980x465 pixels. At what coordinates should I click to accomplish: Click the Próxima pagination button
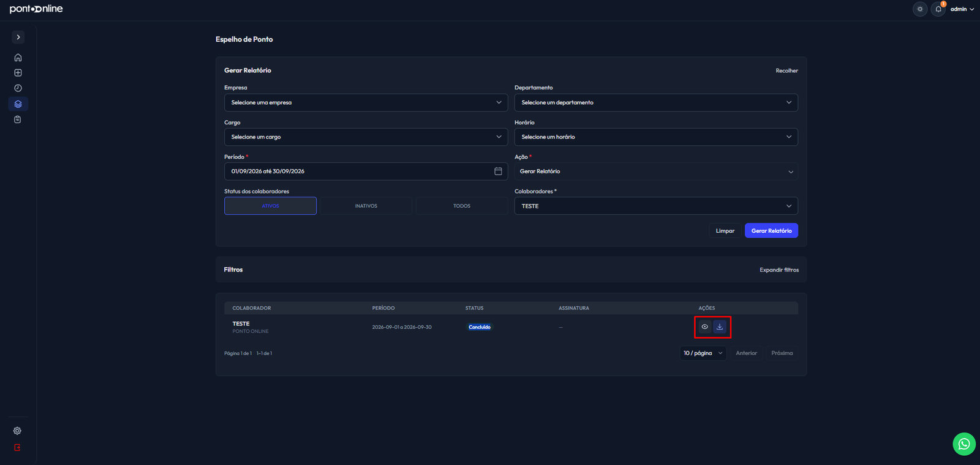point(782,353)
